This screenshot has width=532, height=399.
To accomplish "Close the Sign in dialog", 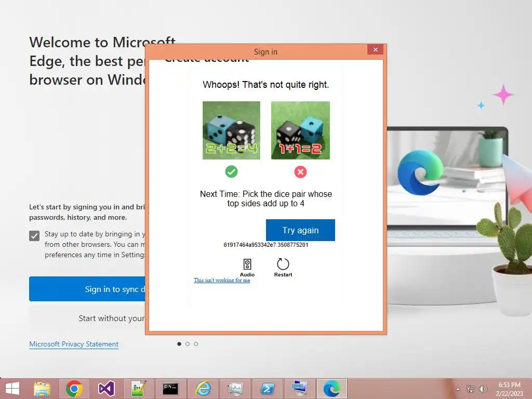I will 375,49.
